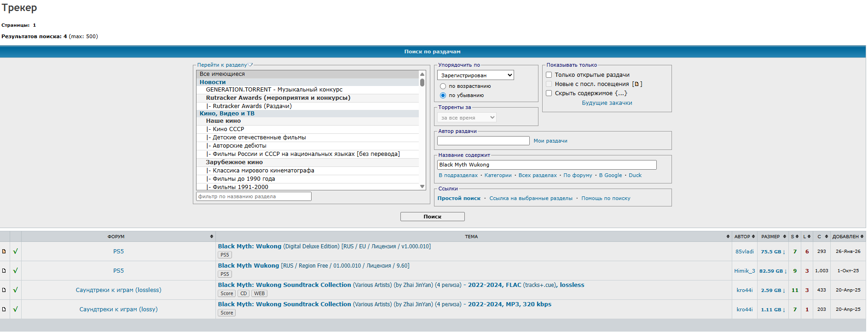Click the WEB tag in lossless soundtrack row

pyautogui.click(x=260, y=293)
